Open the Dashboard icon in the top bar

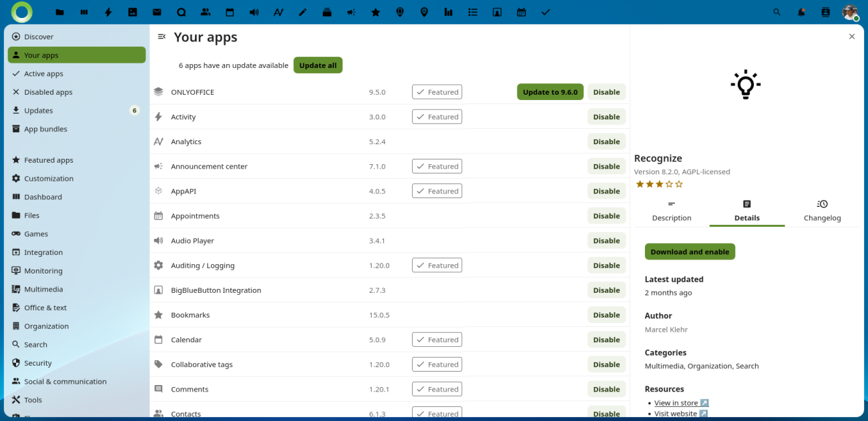click(x=84, y=12)
